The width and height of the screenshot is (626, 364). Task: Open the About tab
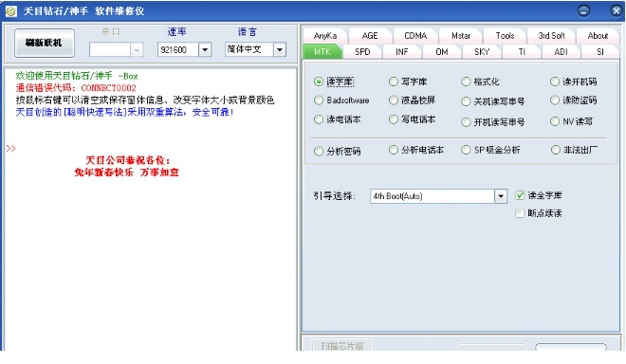click(x=598, y=35)
